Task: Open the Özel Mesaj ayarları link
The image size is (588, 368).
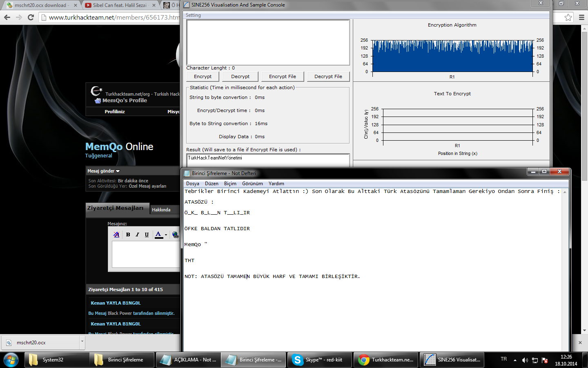Action: 147,186
